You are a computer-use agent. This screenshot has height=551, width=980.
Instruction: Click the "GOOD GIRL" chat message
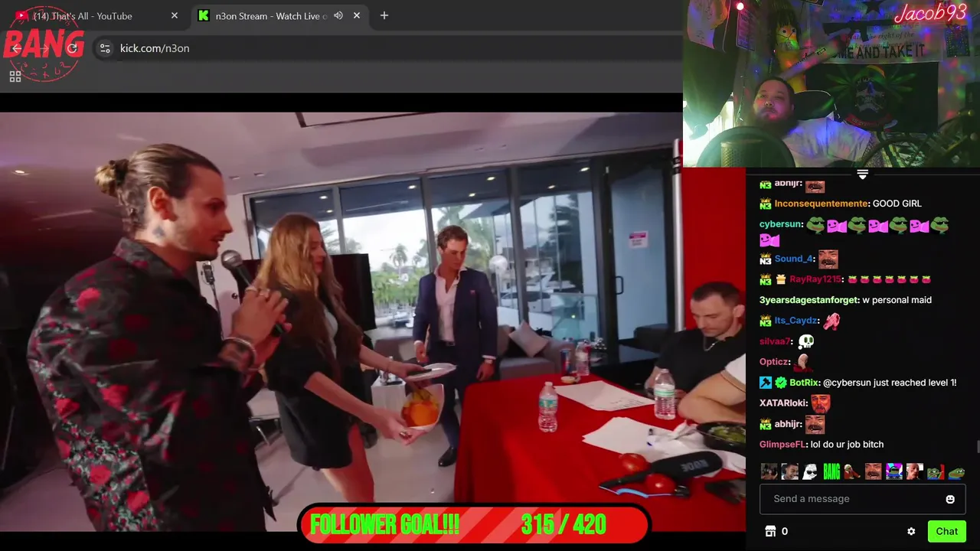click(x=897, y=204)
